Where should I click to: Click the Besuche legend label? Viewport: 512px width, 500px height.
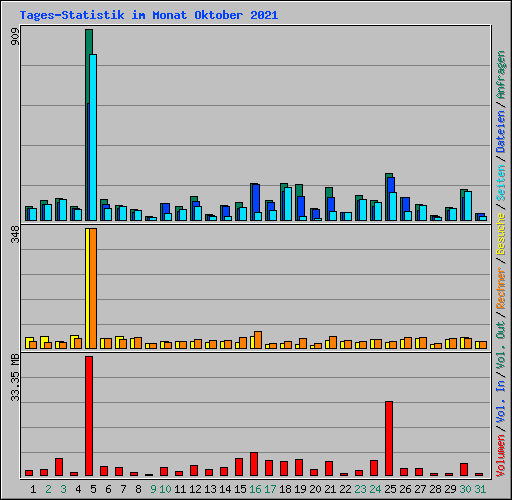click(501, 234)
